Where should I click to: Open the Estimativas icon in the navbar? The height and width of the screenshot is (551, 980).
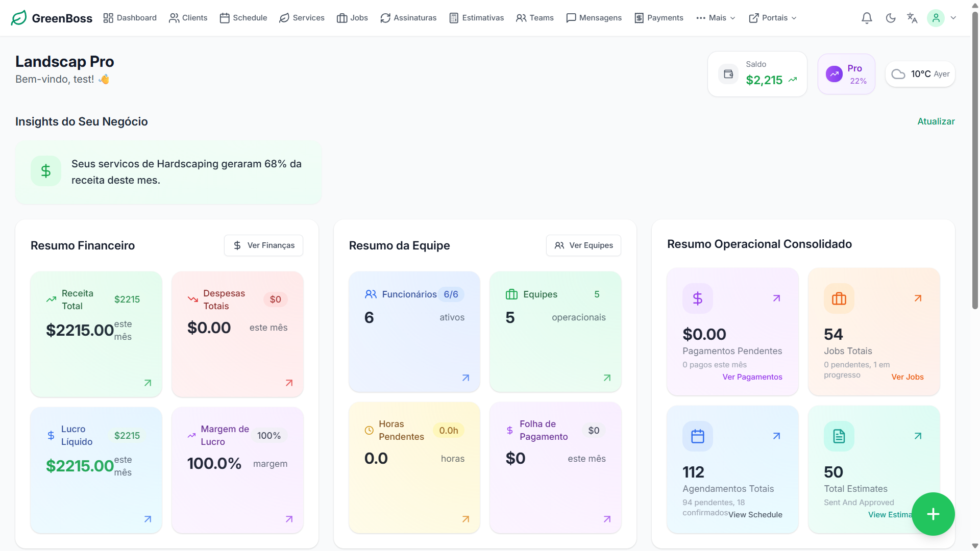point(453,17)
